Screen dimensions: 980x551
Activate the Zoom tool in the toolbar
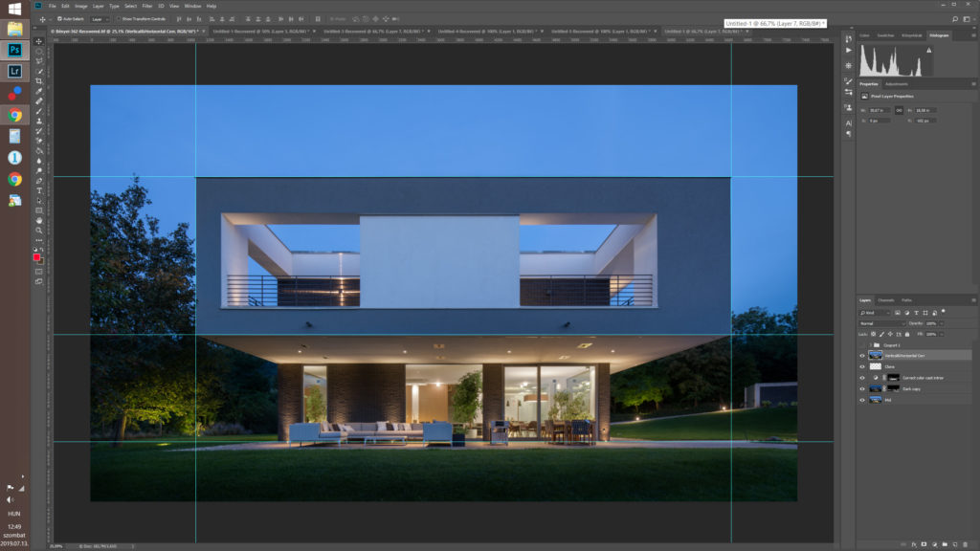tap(39, 231)
